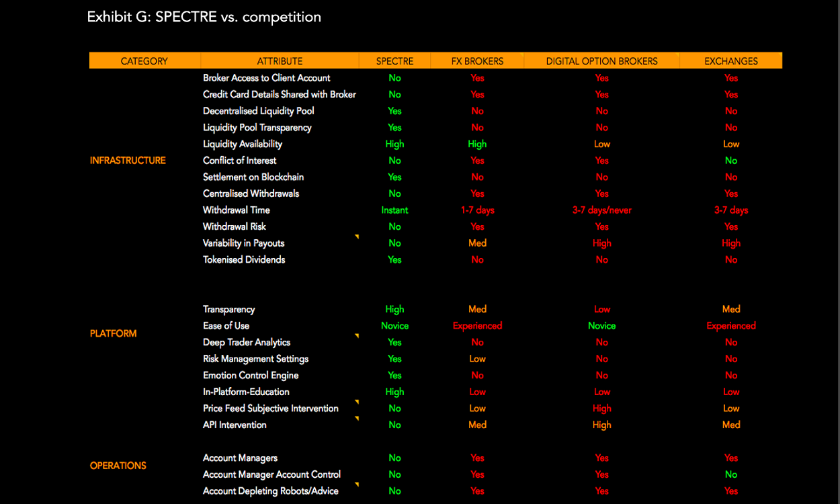Select 'Withdrawal Time' attribute cell
Image resolution: width=840 pixels, height=504 pixels.
[x=237, y=210]
